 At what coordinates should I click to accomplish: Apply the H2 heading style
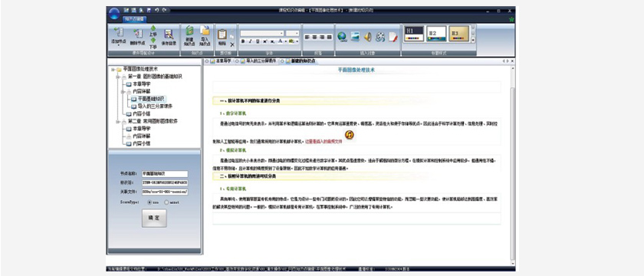(436, 34)
